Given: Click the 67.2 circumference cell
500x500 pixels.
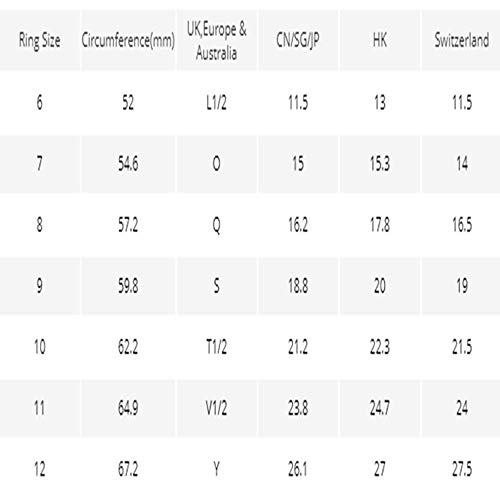Looking at the screenshot, I should (x=128, y=469).
